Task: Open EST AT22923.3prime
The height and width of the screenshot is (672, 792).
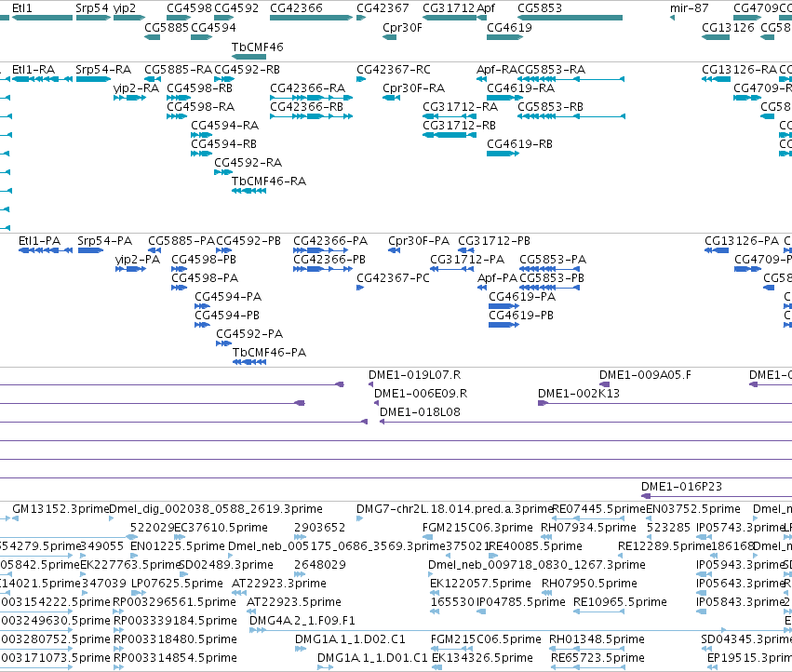Action: (239, 593)
